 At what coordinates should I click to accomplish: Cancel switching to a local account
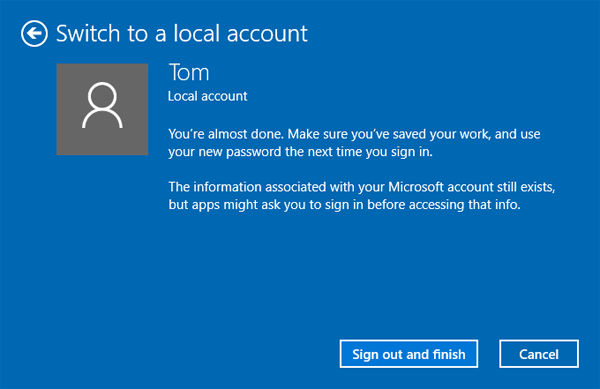point(539,354)
